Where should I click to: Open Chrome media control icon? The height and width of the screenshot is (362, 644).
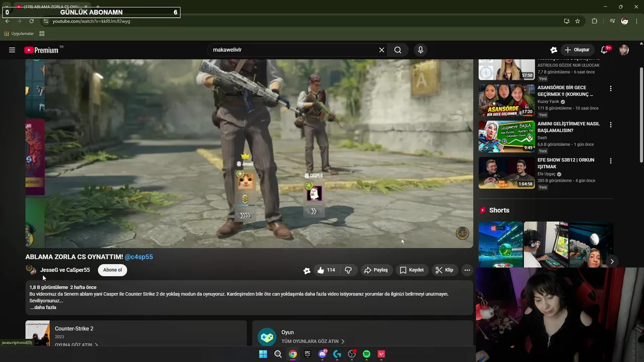pyautogui.click(x=612, y=21)
